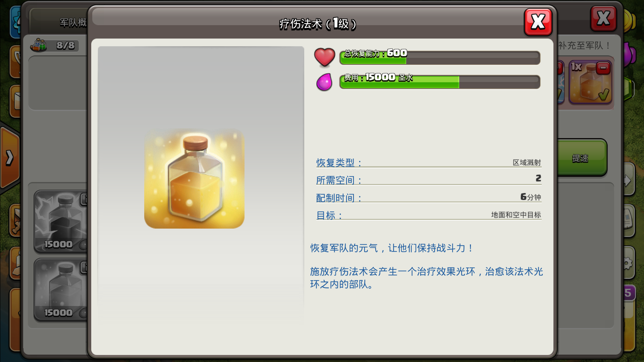Close the 疗伤法术 info dialog
Image resolution: width=644 pixels, height=362 pixels.
pyautogui.click(x=538, y=22)
